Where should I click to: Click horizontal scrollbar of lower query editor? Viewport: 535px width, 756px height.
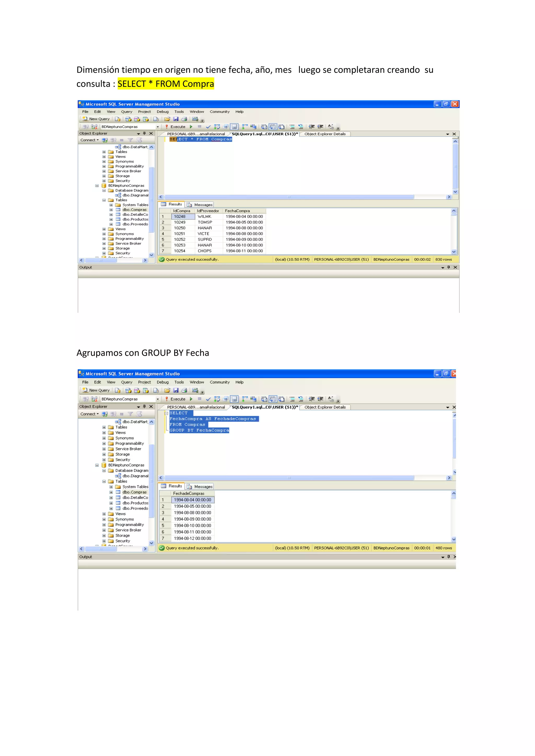[x=289, y=478]
